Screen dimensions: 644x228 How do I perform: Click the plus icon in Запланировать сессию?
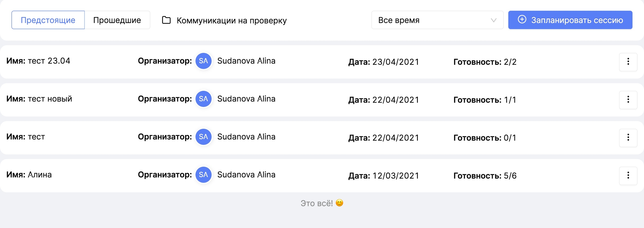(522, 20)
